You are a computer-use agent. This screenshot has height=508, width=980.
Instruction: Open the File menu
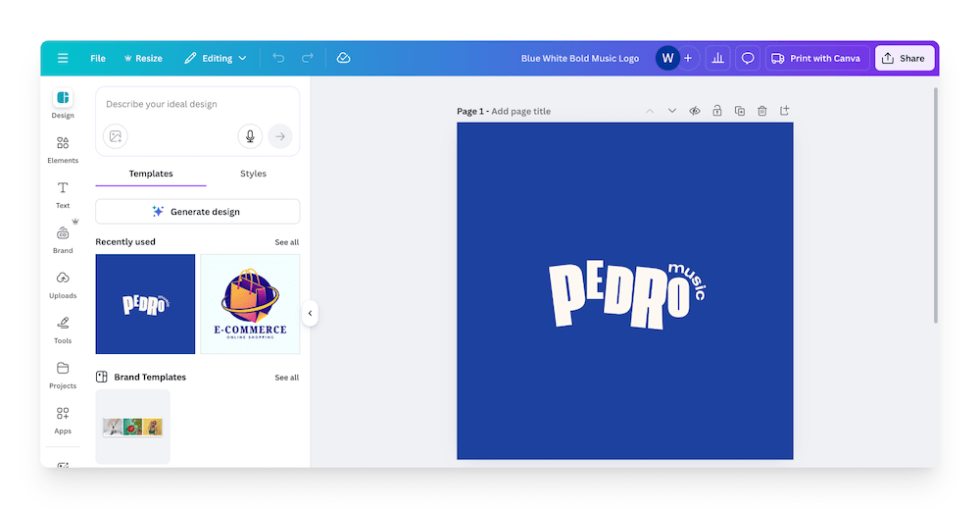(x=97, y=58)
